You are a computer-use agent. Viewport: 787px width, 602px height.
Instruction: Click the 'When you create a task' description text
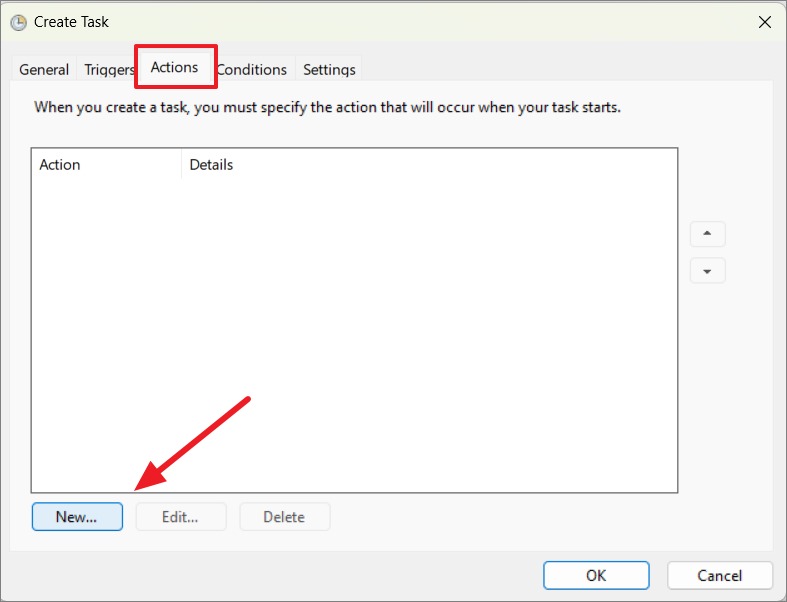point(327,107)
